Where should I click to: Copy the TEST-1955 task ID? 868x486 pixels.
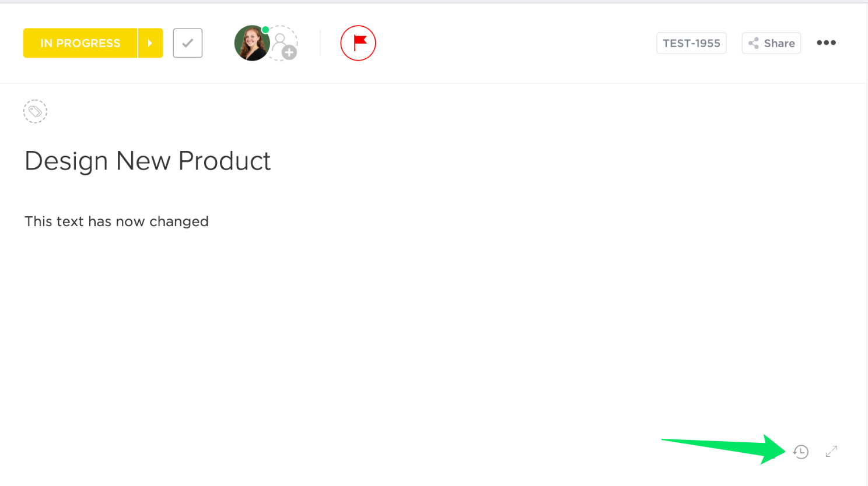pos(691,43)
